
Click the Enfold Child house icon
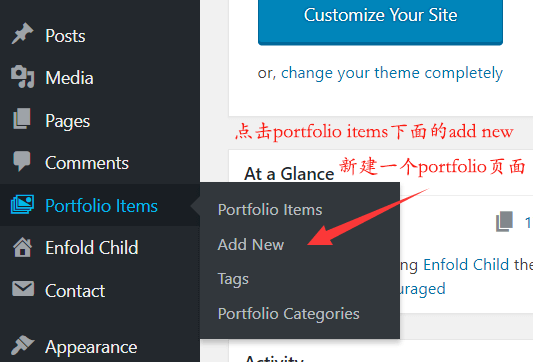22,247
